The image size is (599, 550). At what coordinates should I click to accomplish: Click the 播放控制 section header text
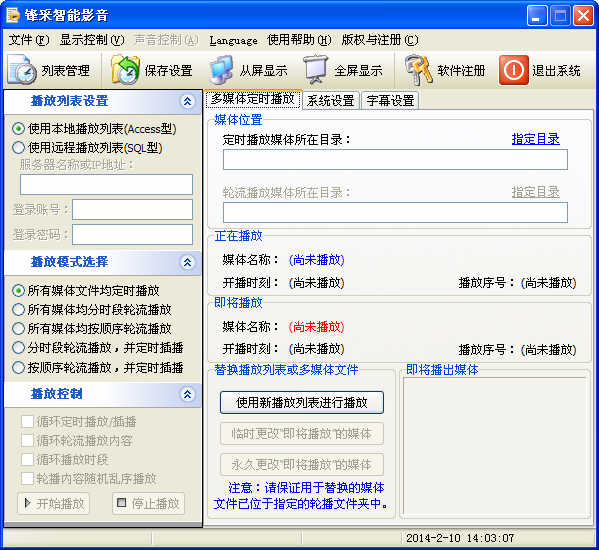click(56, 394)
